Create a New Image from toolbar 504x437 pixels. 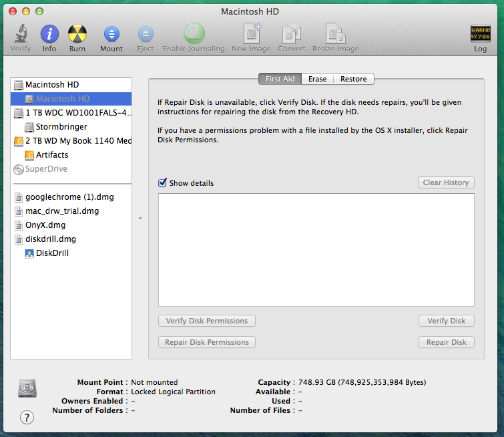coord(252,33)
